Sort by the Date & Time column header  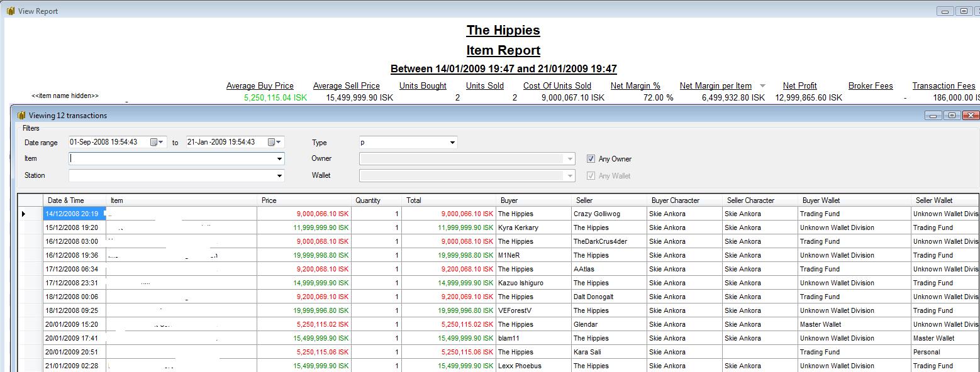(x=66, y=200)
